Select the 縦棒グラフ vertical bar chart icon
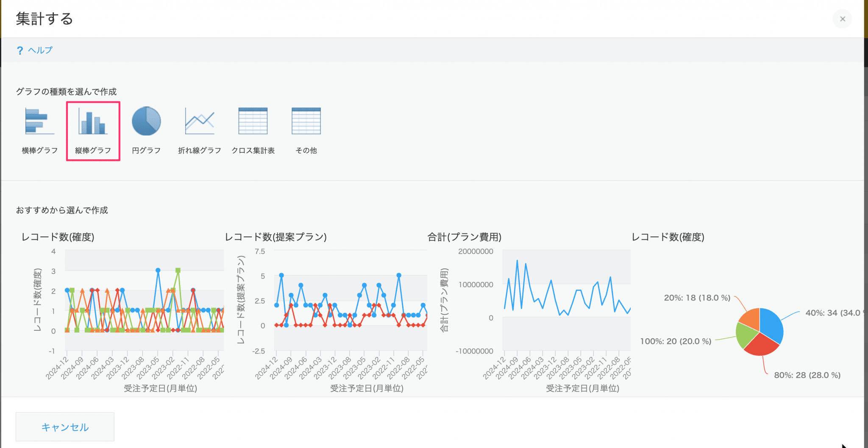Viewport: 868px width, 448px height. 93,122
